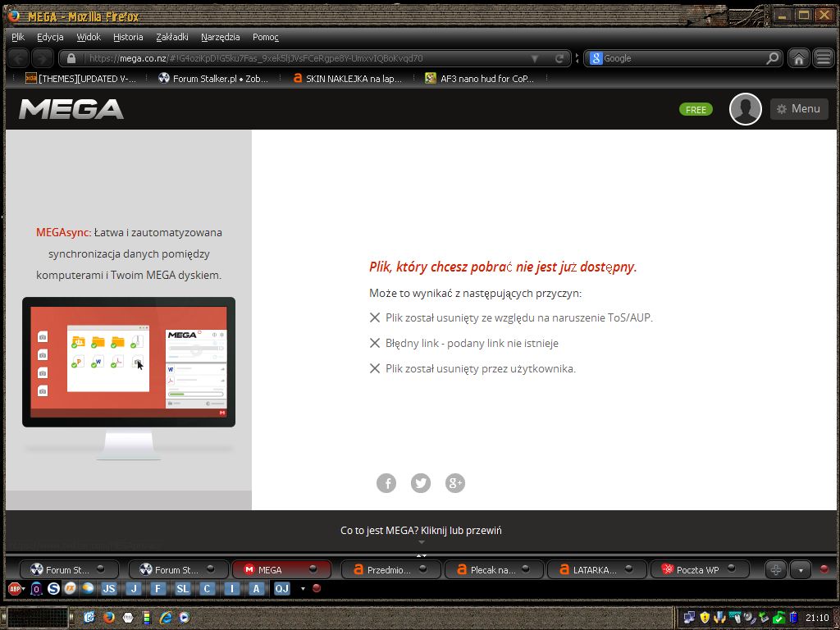Open the add-on bar dropdown arrow after OJ

(x=303, y=589)
